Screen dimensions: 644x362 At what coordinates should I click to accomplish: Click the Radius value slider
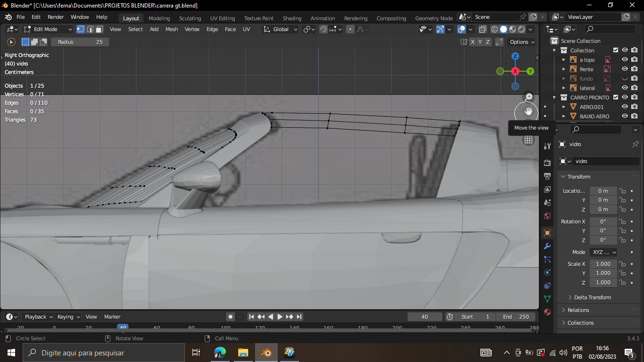coord(80,42)
